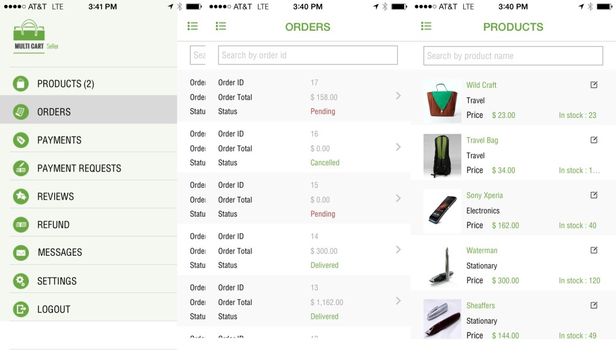The height and width of the screenshot is (364, 616).
Task: Click the Settings gear icon
Action: (21, 281)
